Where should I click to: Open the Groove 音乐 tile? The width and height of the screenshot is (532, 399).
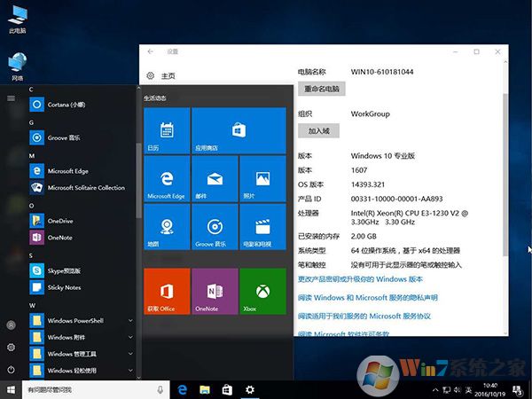coord(214,226)
